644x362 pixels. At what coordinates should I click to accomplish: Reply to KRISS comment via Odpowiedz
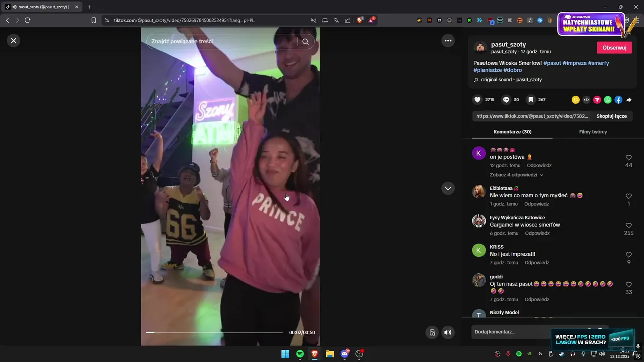coord(537,263)
